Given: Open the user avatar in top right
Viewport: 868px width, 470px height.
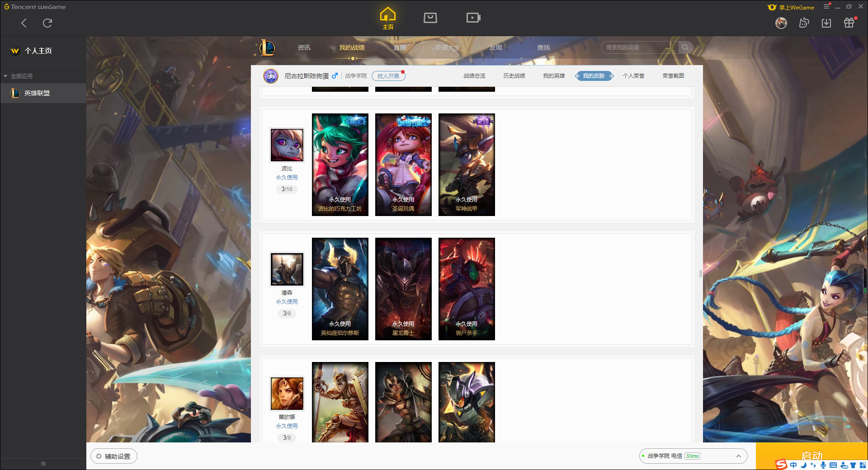Looking at the screenshot, I should click(x=781, y=23).
